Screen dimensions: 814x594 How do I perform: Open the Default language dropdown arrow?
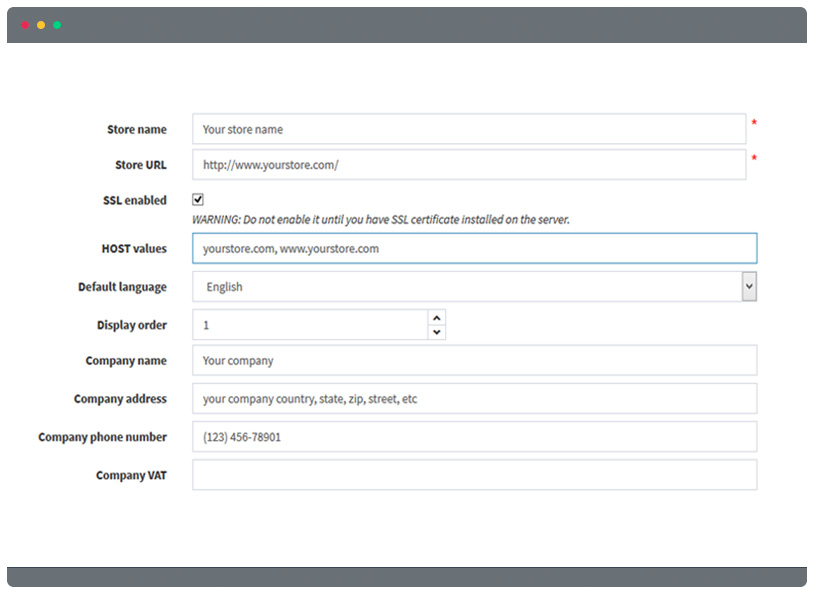pos(749,287)
